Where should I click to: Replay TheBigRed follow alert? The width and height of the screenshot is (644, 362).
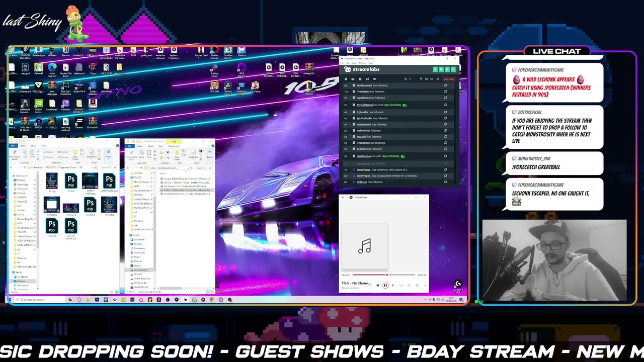click(x=445, y=92)
